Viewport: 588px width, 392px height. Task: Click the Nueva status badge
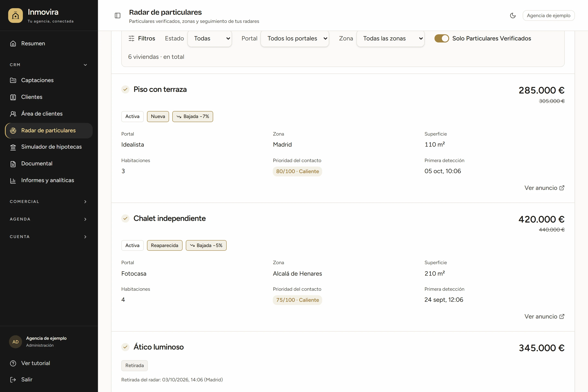pyautogui.click(x=158, y=117)
